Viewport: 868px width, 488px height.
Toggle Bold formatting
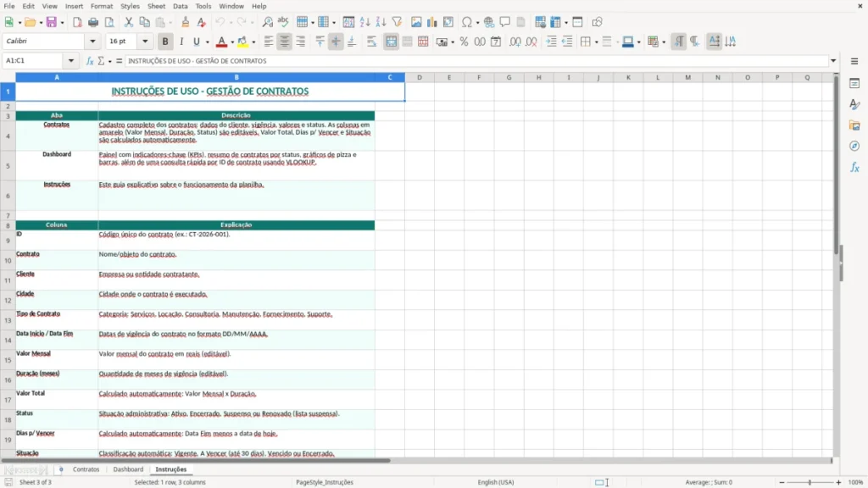[x=165, y=42]
